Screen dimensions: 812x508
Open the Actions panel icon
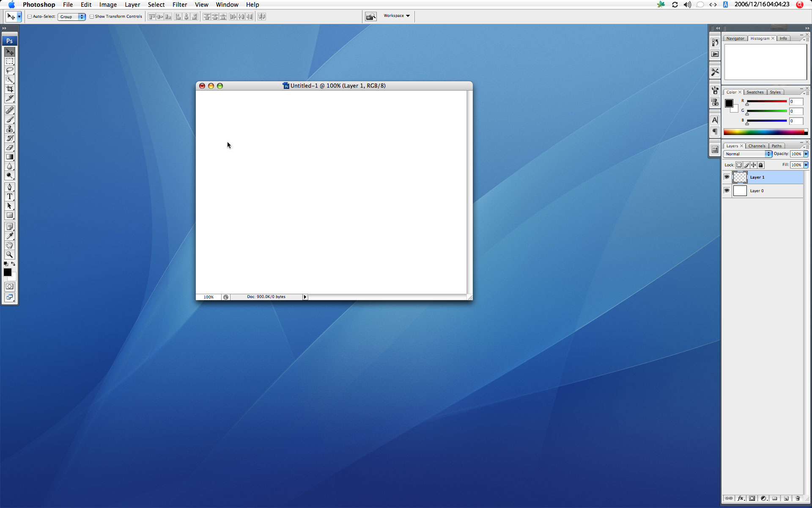pos(715,54)
